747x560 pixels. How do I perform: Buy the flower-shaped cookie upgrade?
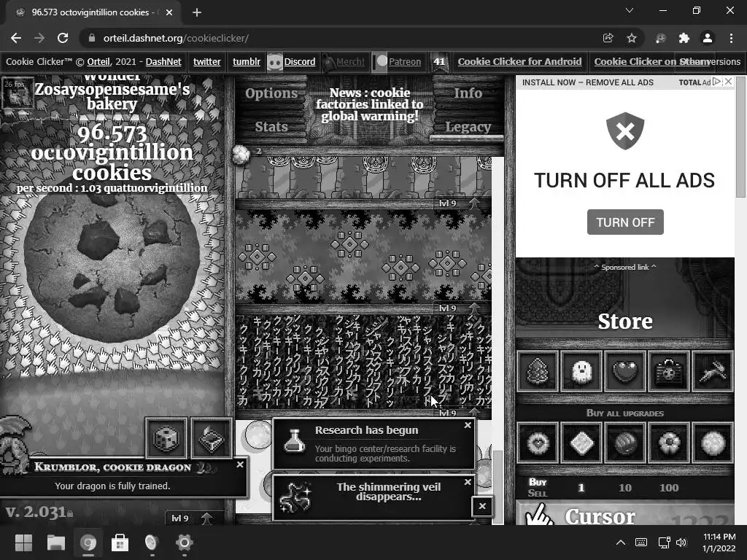click(670, 443)
